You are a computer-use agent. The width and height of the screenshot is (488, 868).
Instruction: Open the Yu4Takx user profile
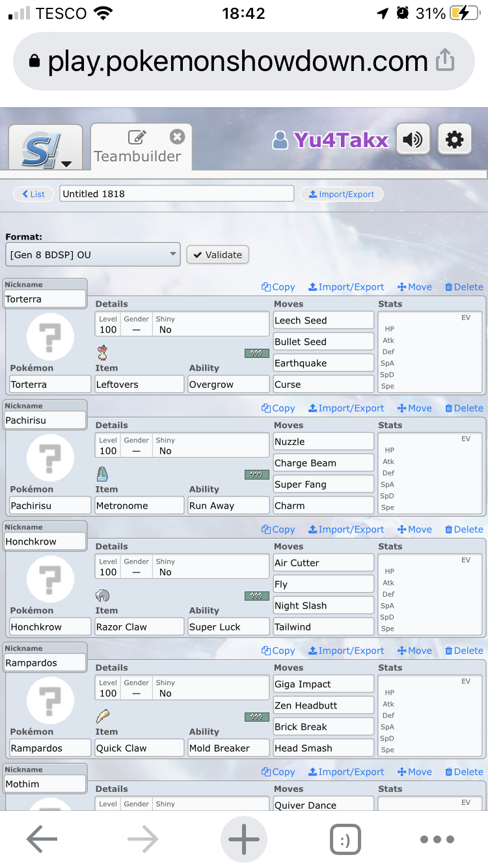pyautogui.click(x=331, y=140)
